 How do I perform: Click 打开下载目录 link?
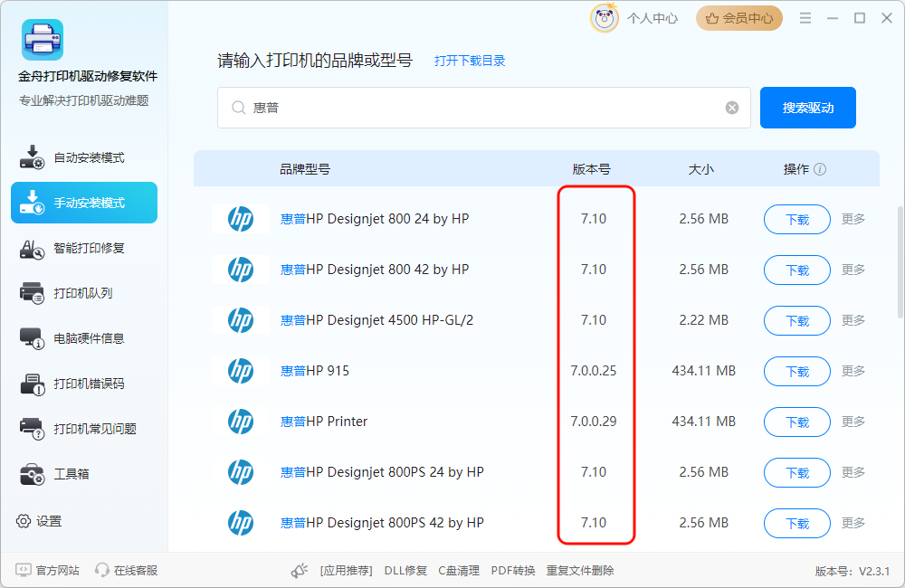coord(470,61)
